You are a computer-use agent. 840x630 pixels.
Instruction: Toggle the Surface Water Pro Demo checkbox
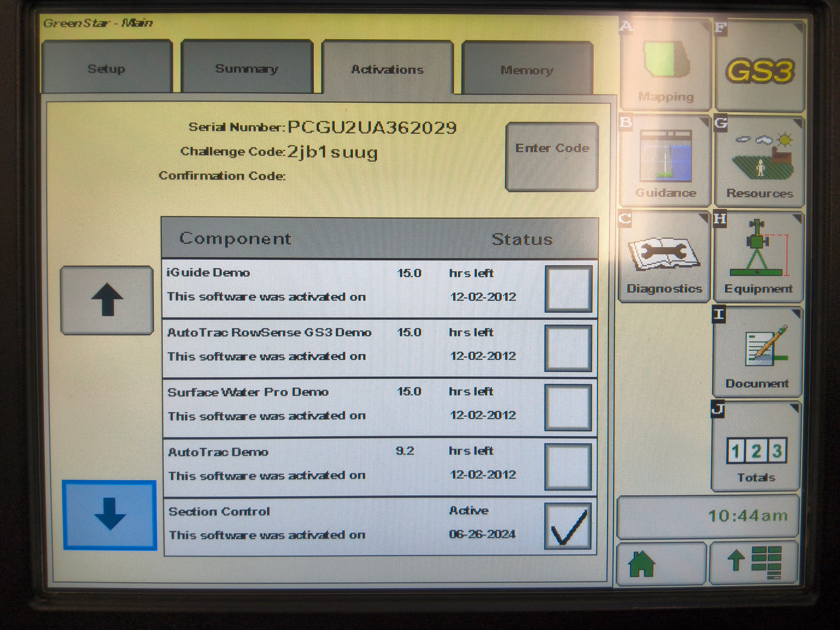pyautogui.click(x=568, y=407)
